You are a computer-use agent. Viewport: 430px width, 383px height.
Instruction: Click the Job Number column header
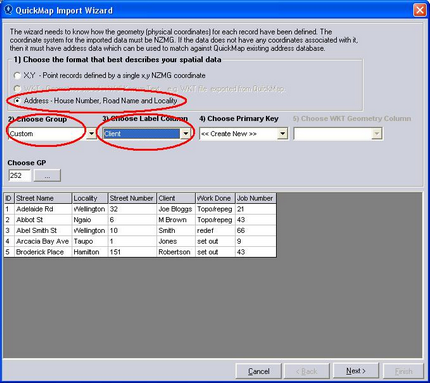point(256,198)
